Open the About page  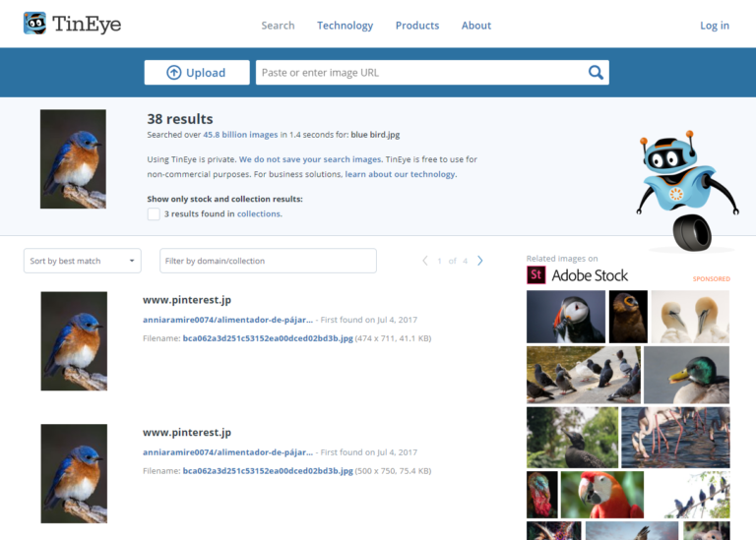point(476,26)
